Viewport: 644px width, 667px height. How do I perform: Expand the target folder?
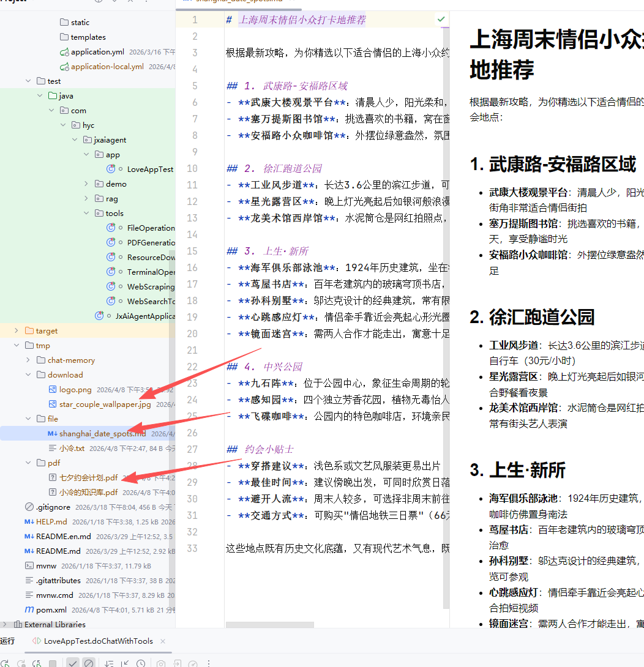click(x=16, y=330)
